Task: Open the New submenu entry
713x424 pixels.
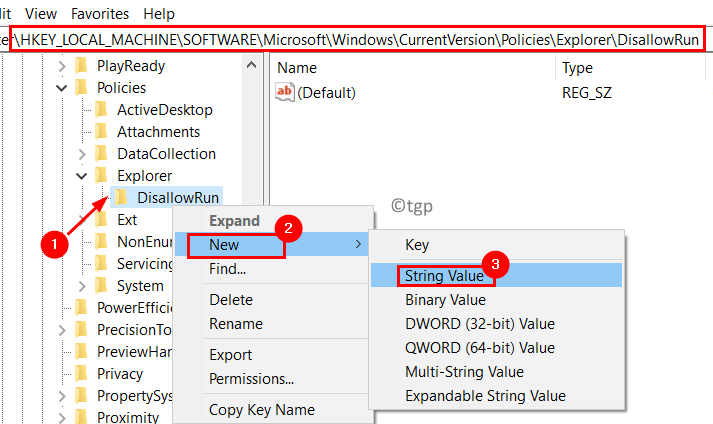Action: pos(273,245)
